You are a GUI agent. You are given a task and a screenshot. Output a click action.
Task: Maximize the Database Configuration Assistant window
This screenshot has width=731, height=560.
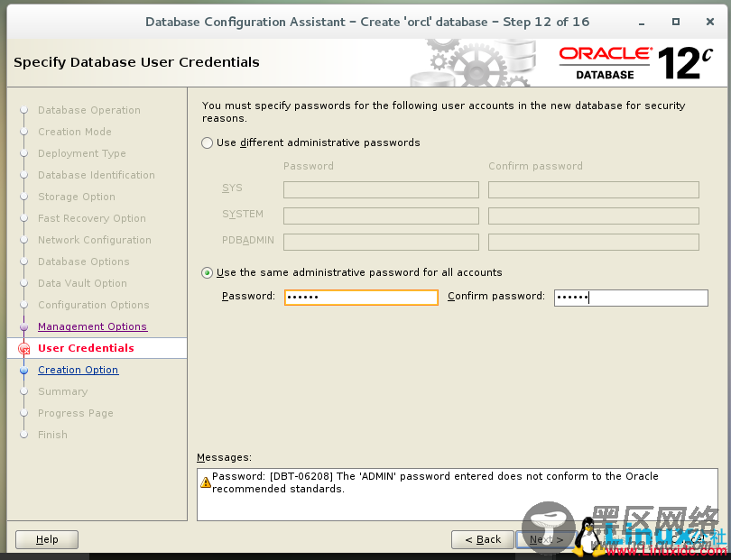coord(676,22)
